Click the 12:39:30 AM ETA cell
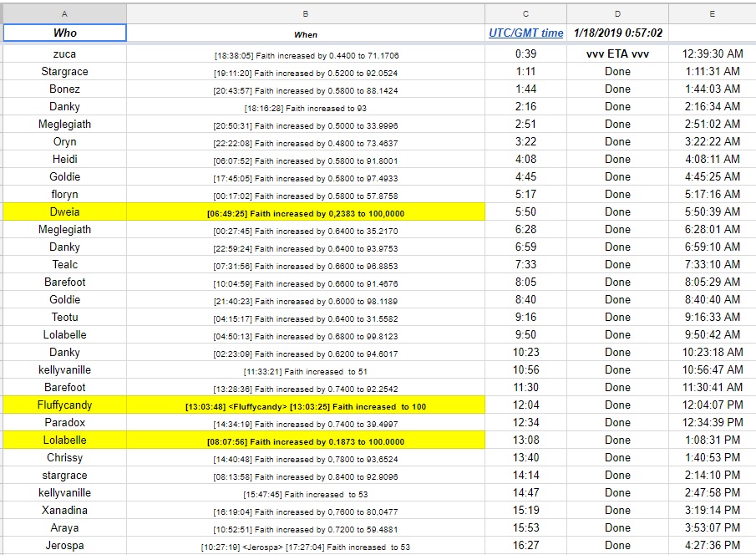 712,54
